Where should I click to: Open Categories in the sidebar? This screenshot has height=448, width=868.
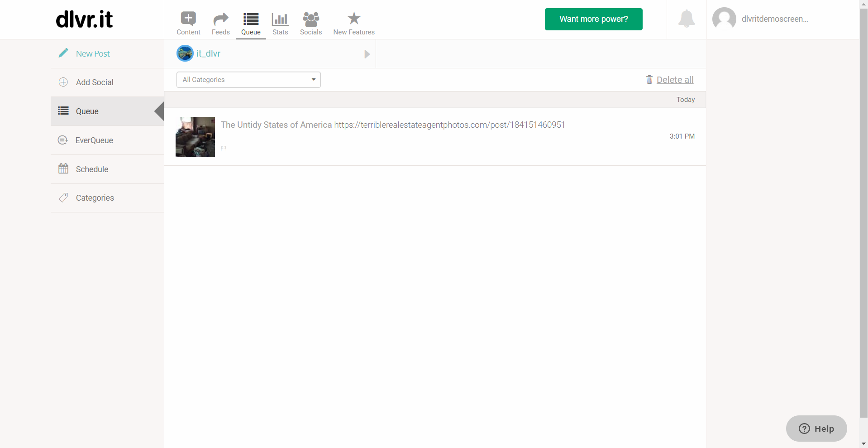pyautogui.click(x=107, y=198)
